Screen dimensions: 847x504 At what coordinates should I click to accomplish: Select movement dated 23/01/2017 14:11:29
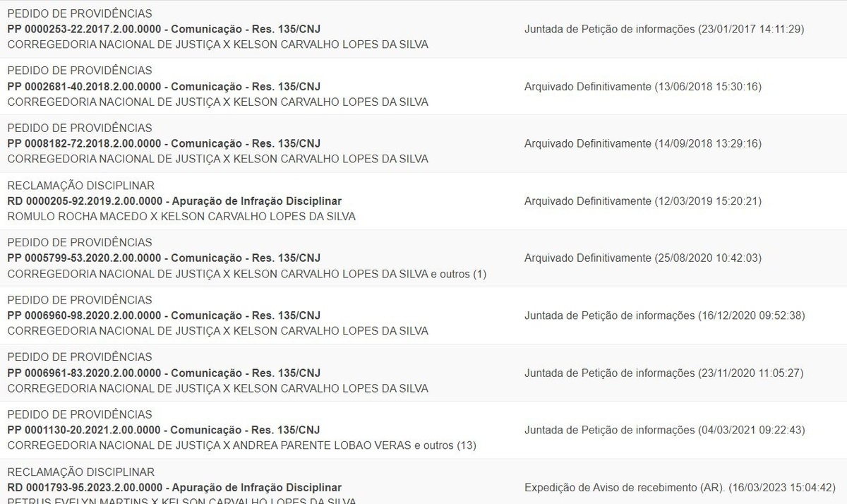(664, 29)
